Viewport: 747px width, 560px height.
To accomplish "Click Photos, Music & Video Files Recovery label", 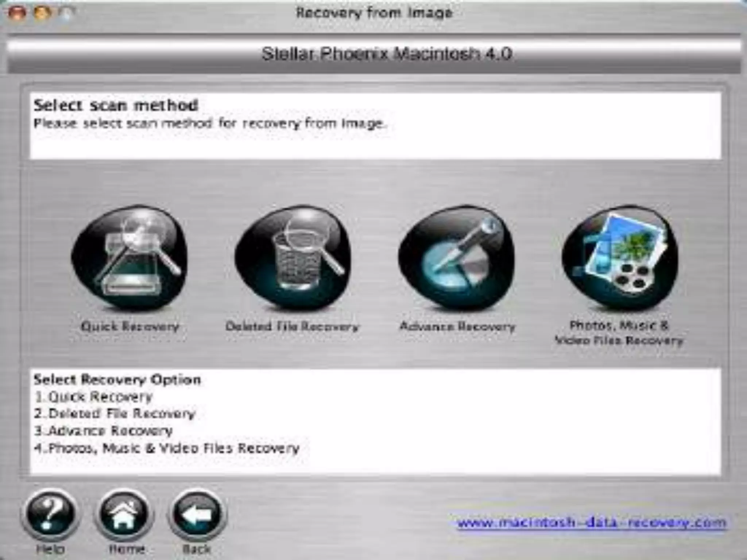I will pyautogui.click(x=619, y=333).
